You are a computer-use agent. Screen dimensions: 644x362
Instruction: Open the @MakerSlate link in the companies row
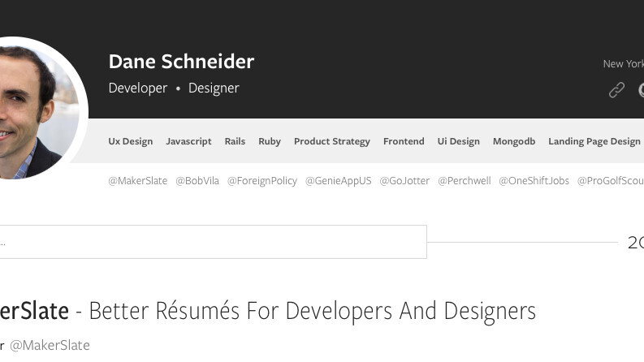[x=137, y=181]
